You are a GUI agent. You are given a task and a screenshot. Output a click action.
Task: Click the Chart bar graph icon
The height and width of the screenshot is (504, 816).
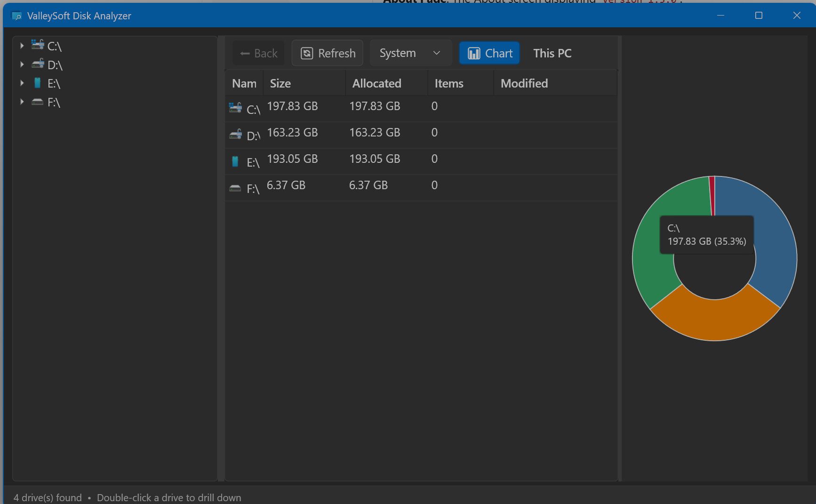[474, 54]
